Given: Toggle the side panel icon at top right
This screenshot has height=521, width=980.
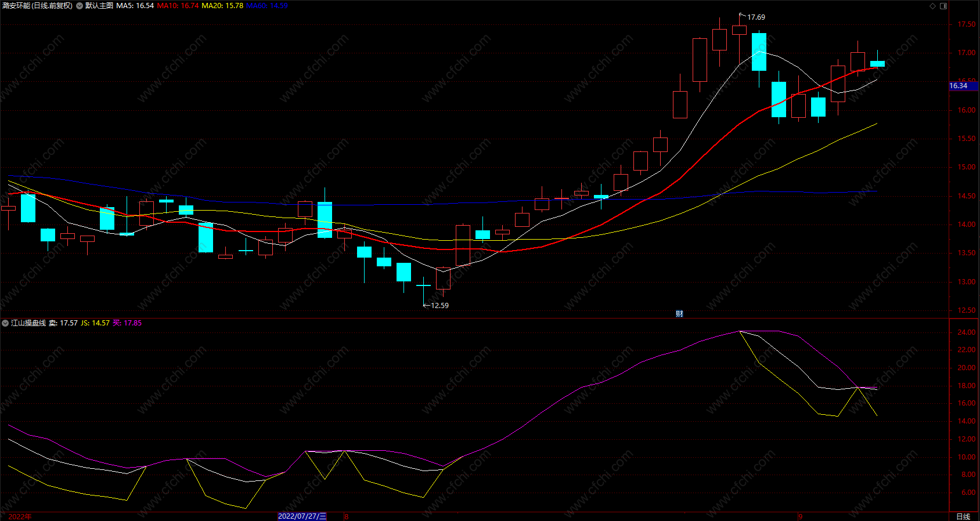Looking at the screenshot, I should 943,6.
